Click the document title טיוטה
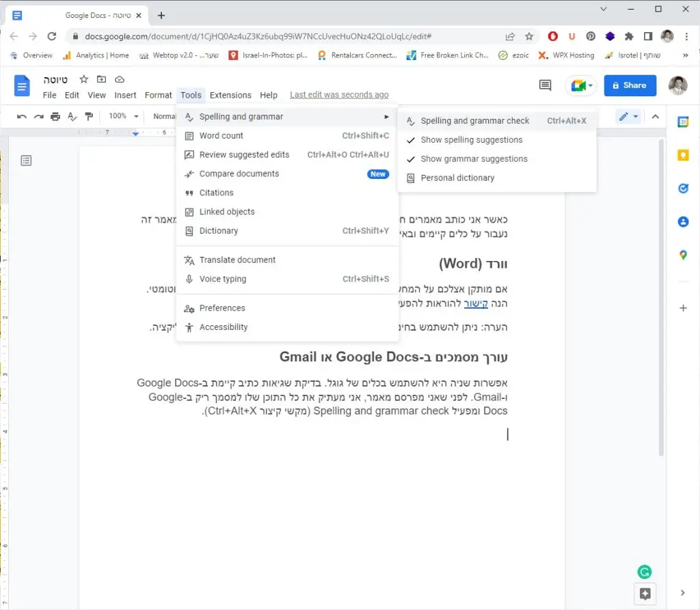The image size is (700, 610). coord(55,79)
